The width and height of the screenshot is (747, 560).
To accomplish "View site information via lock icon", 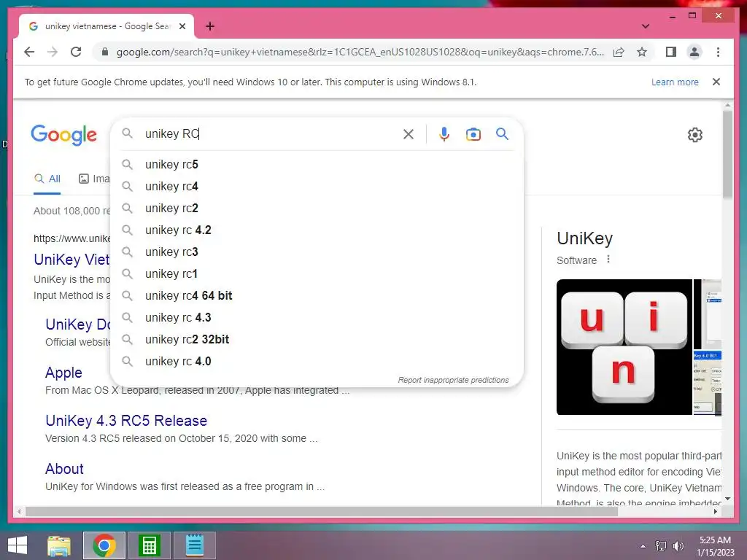I will [105, 52].
